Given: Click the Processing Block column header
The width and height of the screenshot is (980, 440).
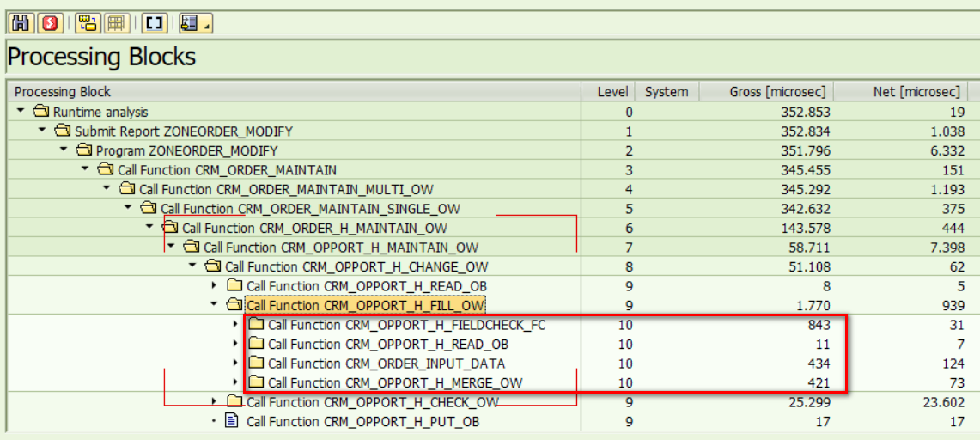Looking at the screenshot, I should 293,92.
